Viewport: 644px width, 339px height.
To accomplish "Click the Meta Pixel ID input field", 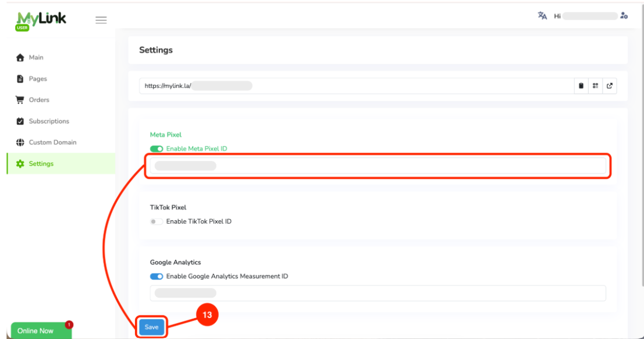I will 378,166.
